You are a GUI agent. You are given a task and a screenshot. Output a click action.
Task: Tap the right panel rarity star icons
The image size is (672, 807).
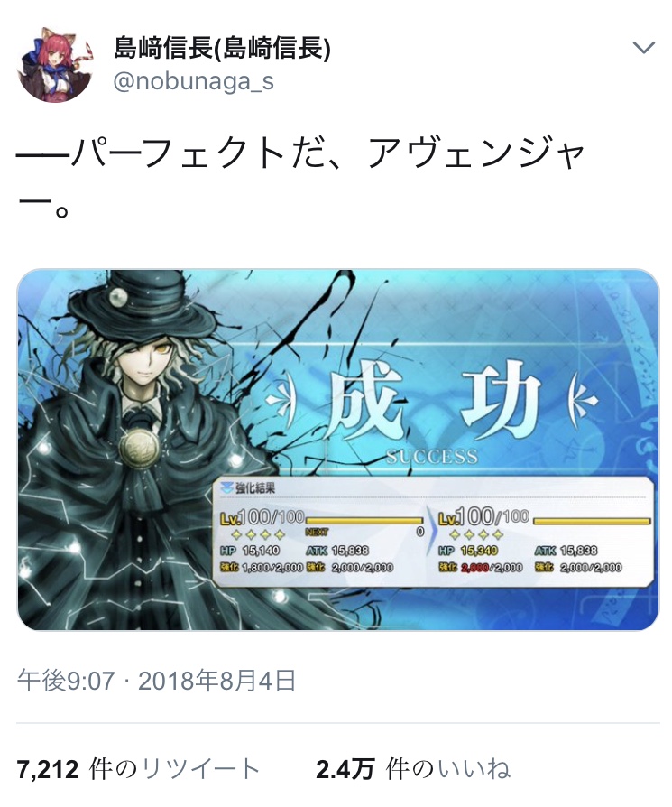pyautogui.click(x=476, y=534)
